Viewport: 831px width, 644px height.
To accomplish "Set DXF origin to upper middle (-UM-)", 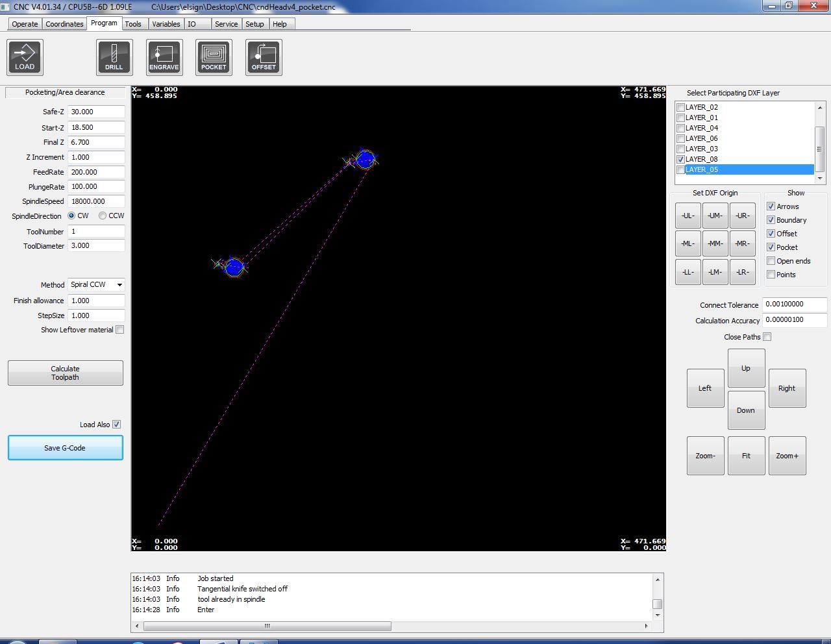I will 715,216.
